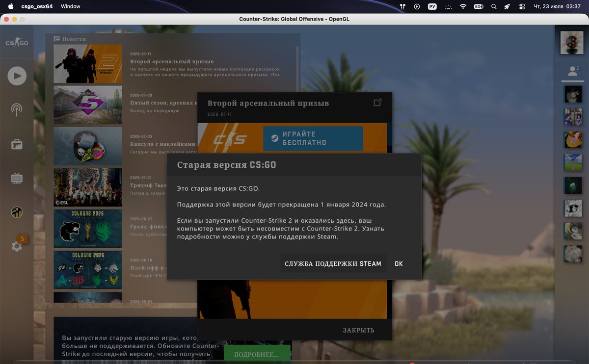Screen dimensions: 589x364
Task: Open the purple season 5 news thumbnail
Action: (x=88, y=105)
